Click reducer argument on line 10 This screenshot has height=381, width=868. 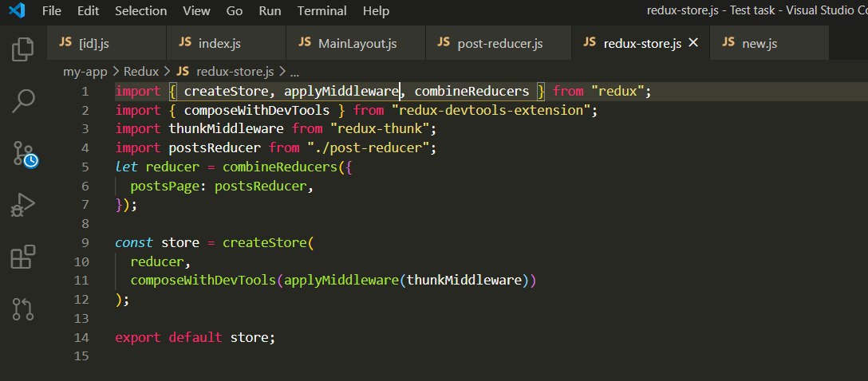(x=156, y=261)
